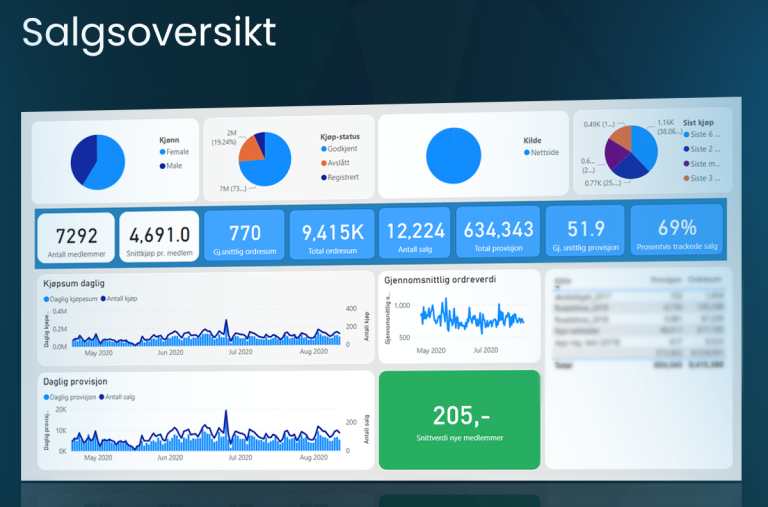Click the green Snittverdi nye medlemmer card
This screenshot has width=768, height=507.
click(459, 420)
